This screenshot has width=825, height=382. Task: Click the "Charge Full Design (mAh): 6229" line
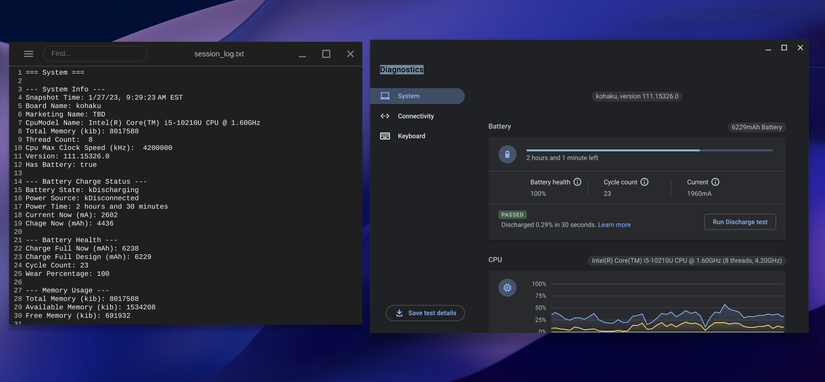coord(88,257)
